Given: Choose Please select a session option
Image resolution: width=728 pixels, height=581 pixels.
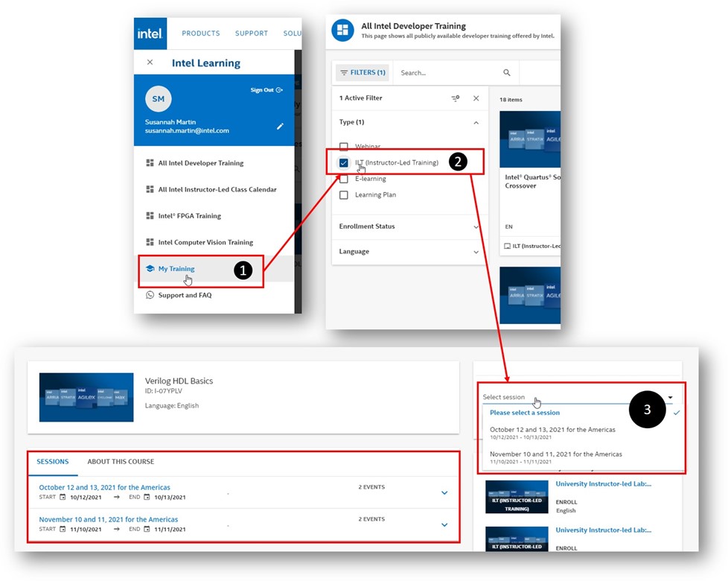Looking at the screenshot, I should [525, 413].
